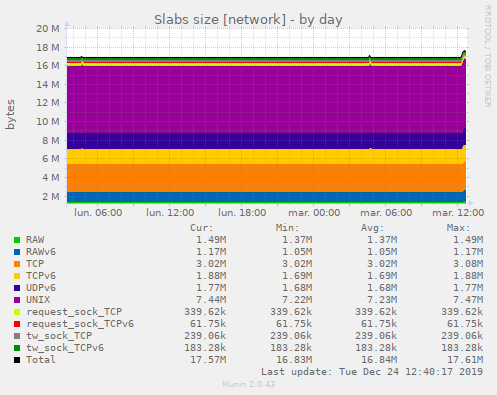Click the 'lun. 06:00' x-axis label

click(98, 213)
